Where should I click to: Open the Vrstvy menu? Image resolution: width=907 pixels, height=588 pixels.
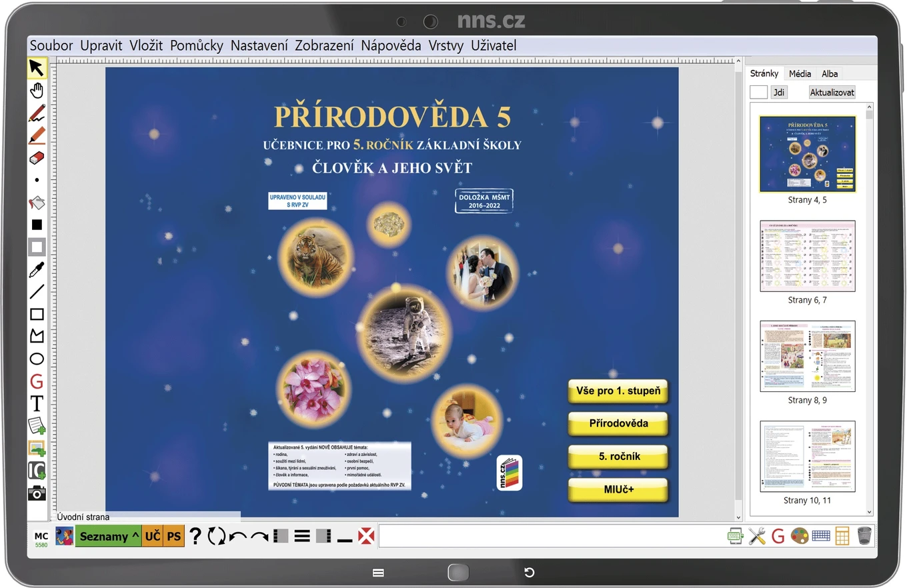tap(446, 45)
